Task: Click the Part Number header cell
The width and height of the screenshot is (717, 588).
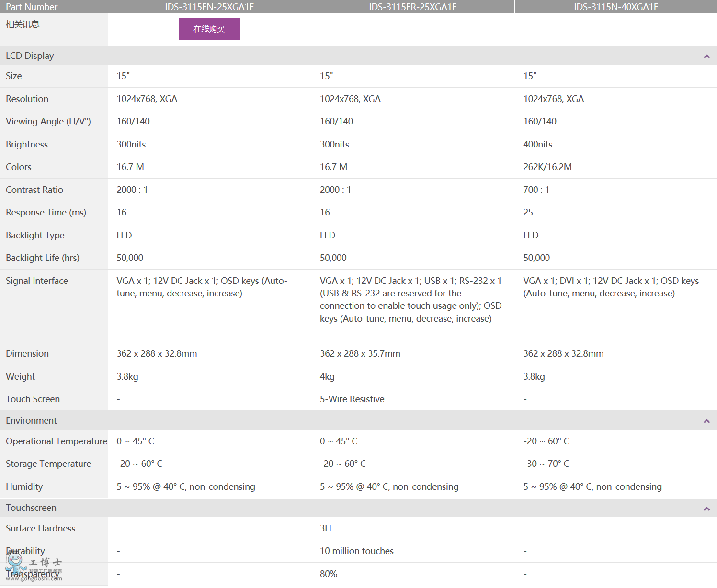Action: [32, 7]
